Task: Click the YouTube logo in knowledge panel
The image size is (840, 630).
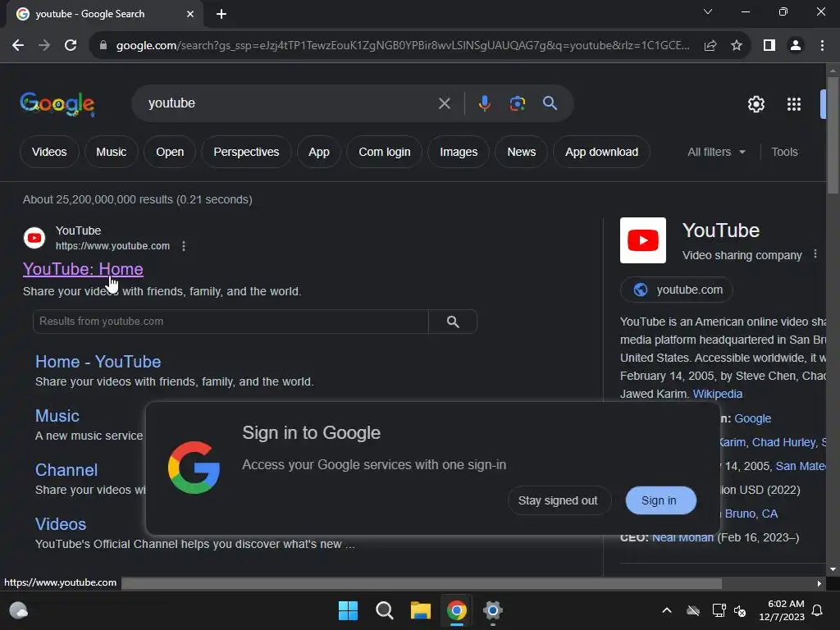Action: coord(643,240)
